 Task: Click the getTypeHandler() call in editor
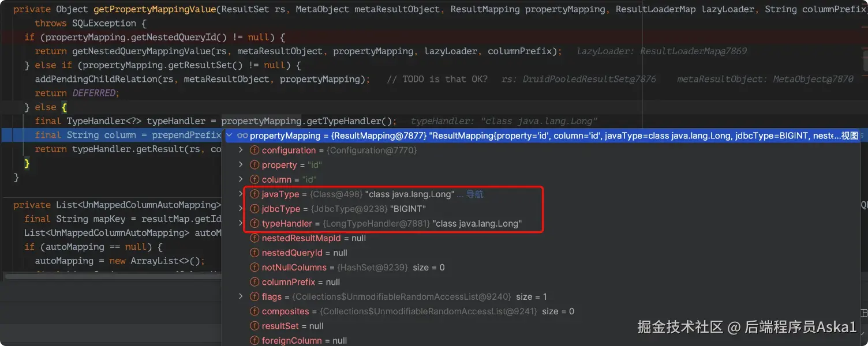click(349, 121)
